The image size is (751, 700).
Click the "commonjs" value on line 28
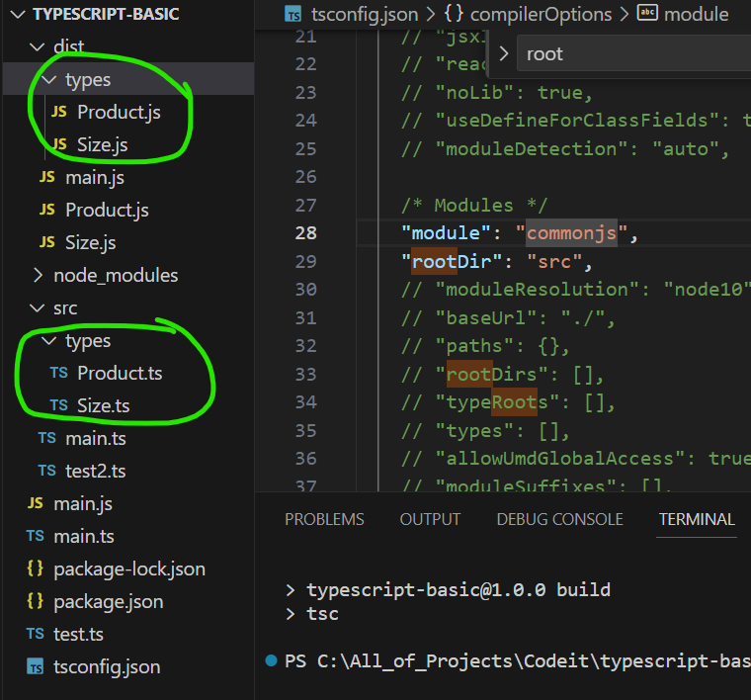click(571, 233)
